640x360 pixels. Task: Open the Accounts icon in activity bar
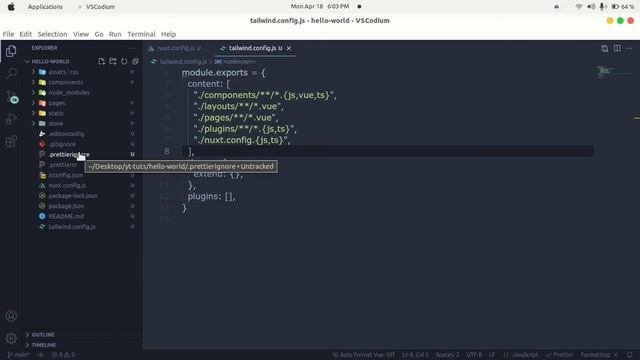(x=11, y=316)
